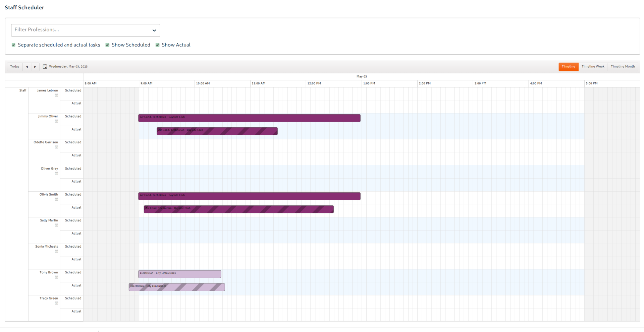Click the Wednesday, May 03, 2023 date label
The width and height of the screenshot is (644, 332).
(x=68, y=67)
